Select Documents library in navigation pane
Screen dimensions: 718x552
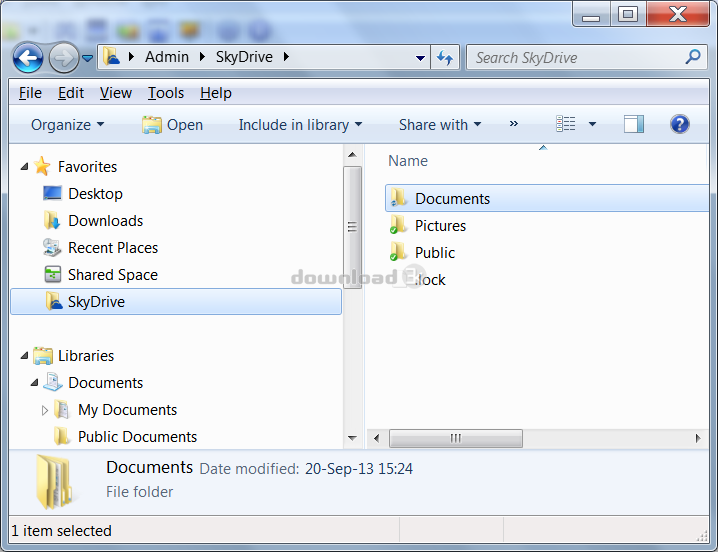pyautogui.click(x=105, y=383)
